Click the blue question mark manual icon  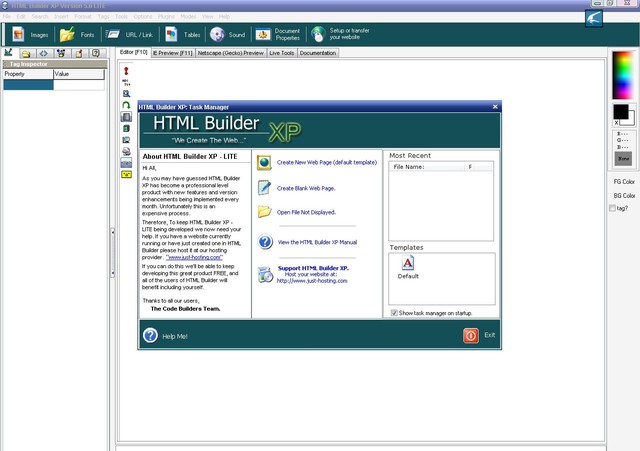(265, 242)
